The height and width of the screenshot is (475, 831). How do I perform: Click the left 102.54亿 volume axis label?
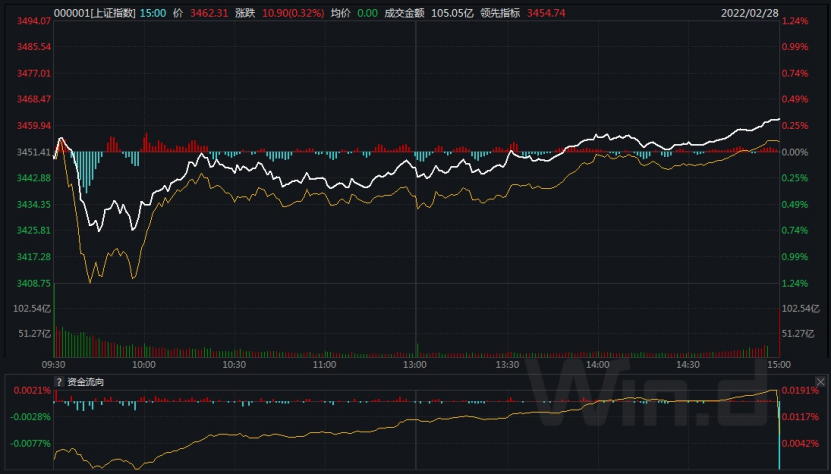click(x=32, y=309)
